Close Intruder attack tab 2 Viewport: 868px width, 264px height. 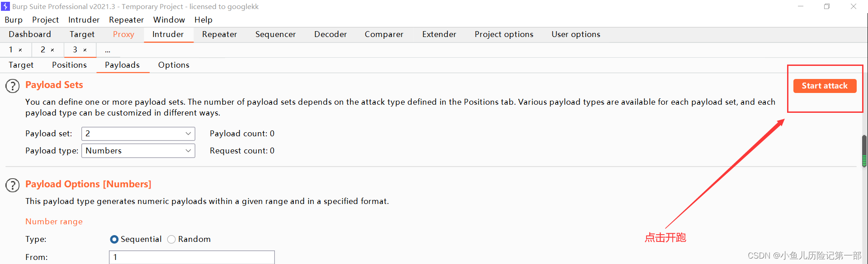[x=52, y=50]
